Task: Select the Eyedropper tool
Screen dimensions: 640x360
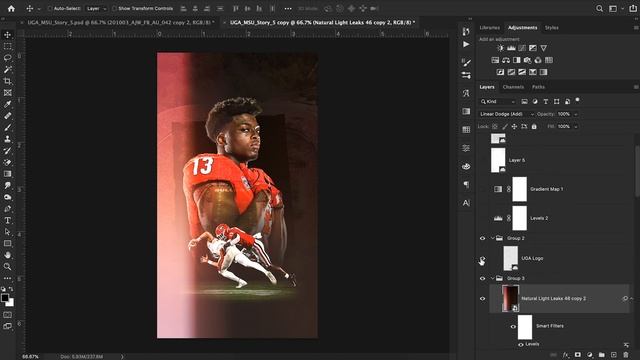Action: [x=7, y=104]
